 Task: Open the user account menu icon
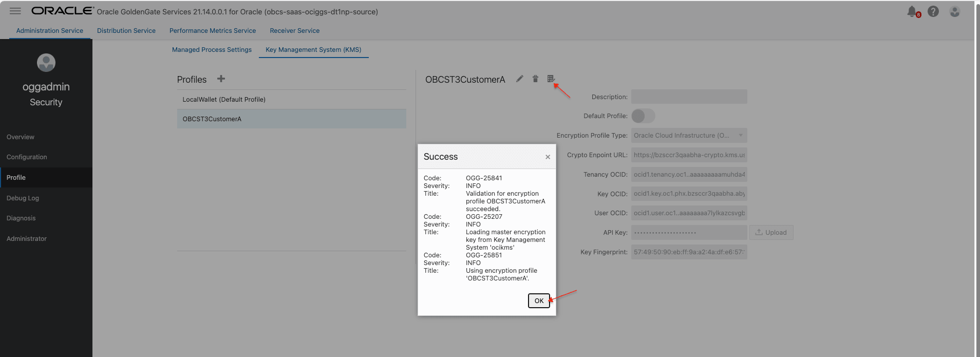[x=955, y=11]
